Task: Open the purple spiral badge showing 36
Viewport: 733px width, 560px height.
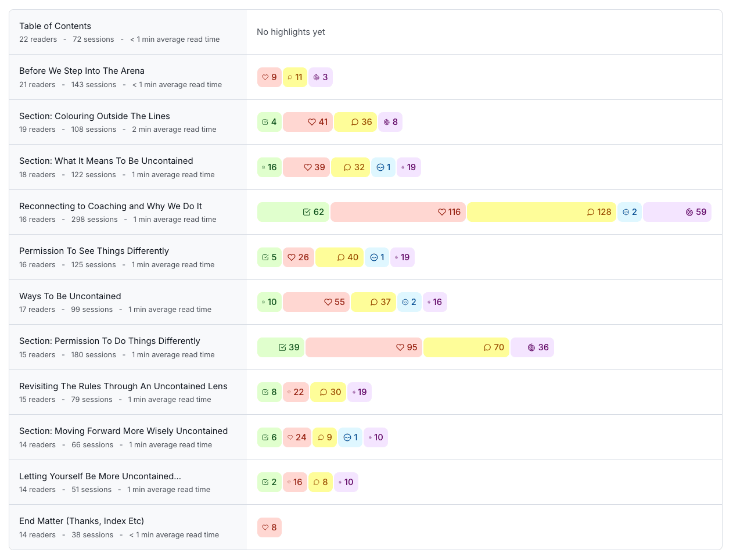Action: point(533,347)
